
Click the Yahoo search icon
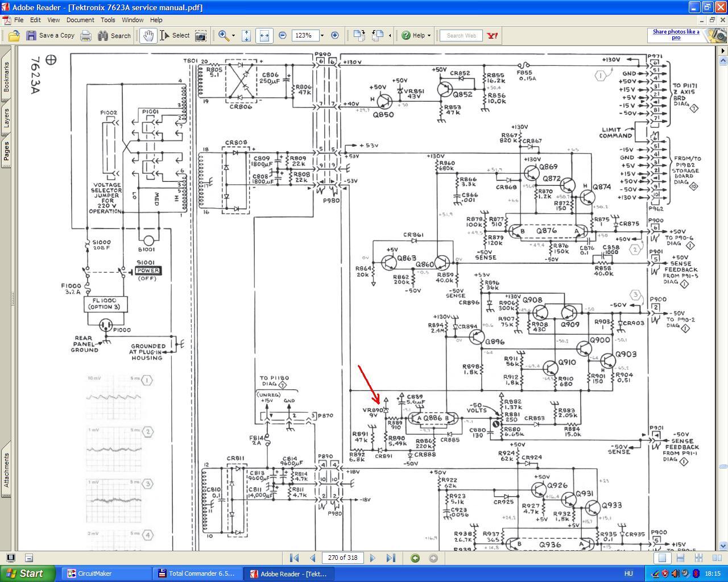493,35
